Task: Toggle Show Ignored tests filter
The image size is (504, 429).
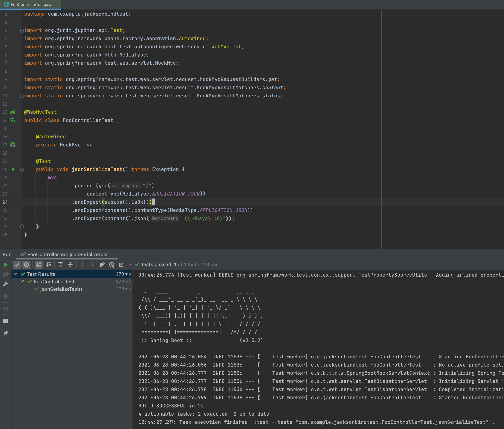Action: (26, 265)
